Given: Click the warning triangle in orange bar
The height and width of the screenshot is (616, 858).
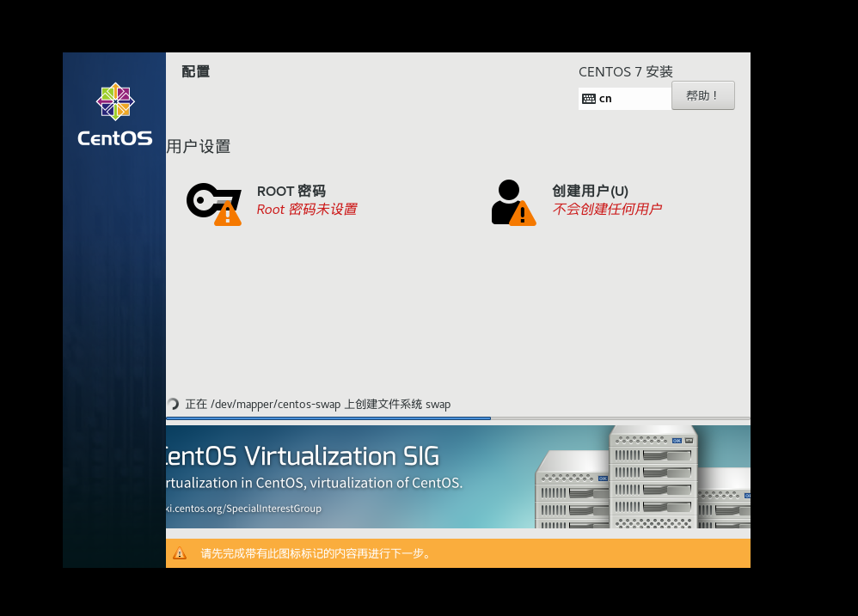Looking at the screenshot, I should [x=180, y=553].
